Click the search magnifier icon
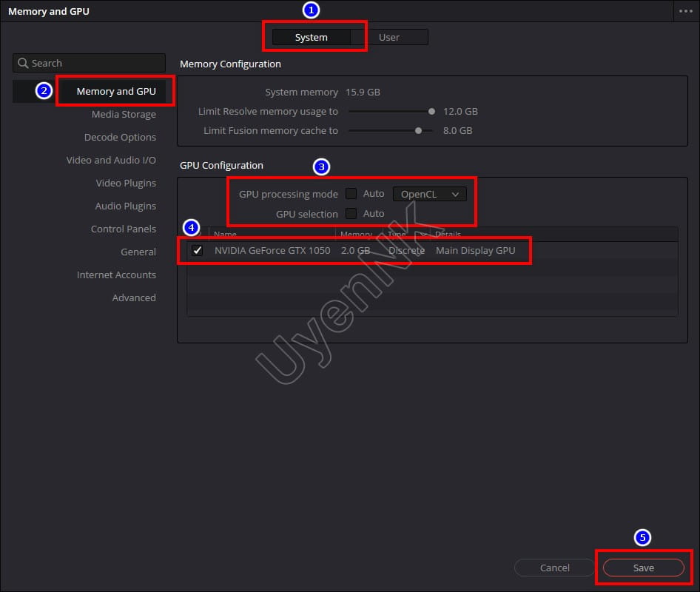This screenshot has width=700, height=592. pyautogui.click(x=23, y=64)
